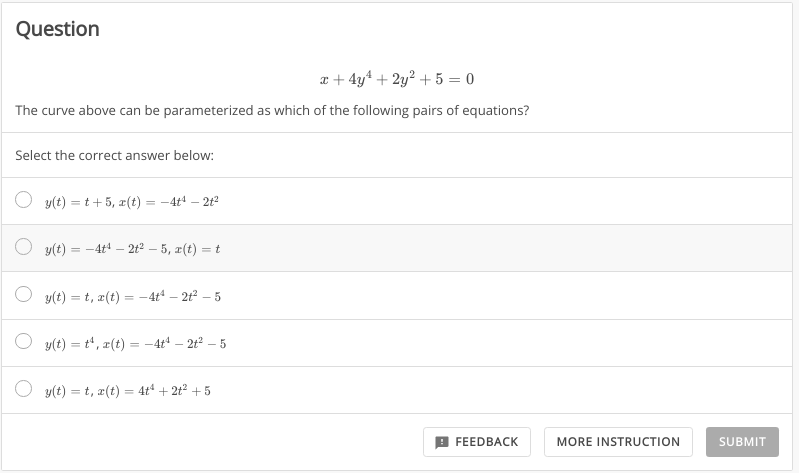This screenshot has height=473, width=799.
Task: Open More Instruction
Action: pyautogui.click(x=618, y=441)
